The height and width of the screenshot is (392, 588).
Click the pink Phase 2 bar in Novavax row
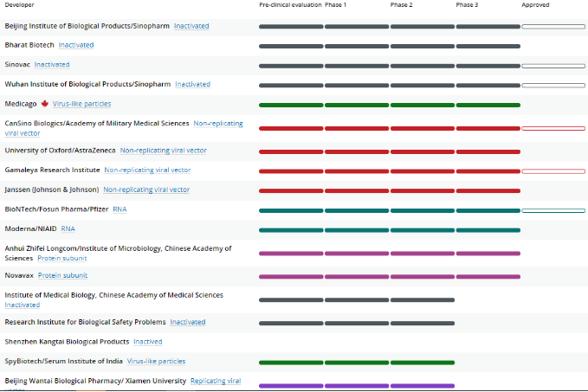pos(423,277)
